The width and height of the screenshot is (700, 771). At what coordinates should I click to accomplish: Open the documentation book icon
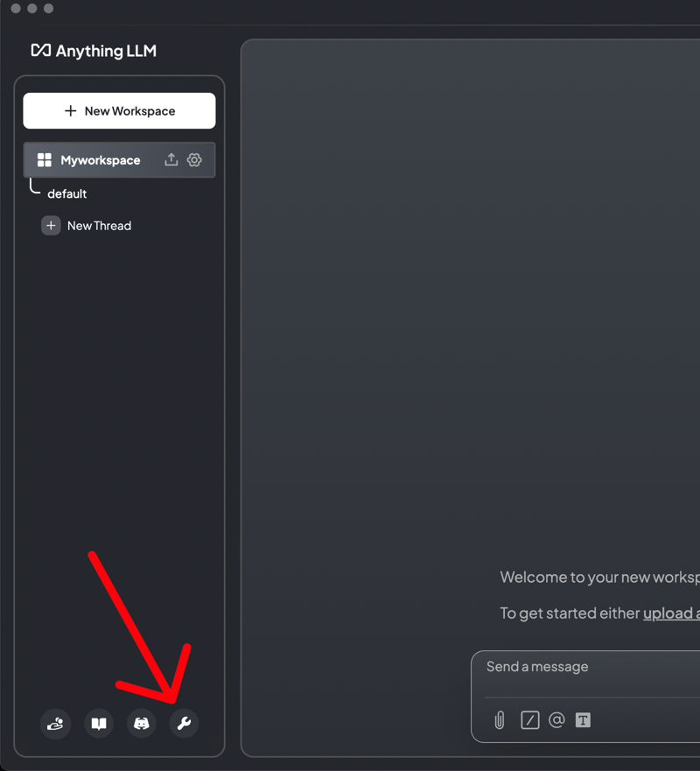(99, 723)
